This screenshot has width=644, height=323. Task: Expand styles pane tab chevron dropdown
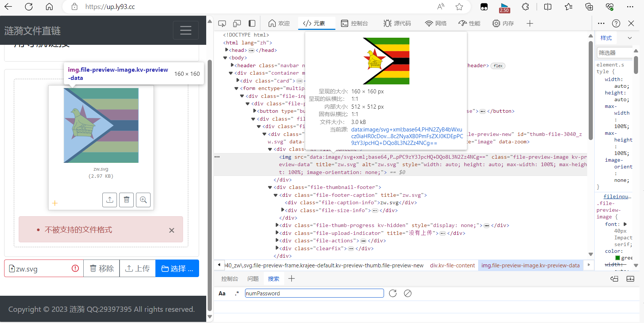tap(630, 38)
